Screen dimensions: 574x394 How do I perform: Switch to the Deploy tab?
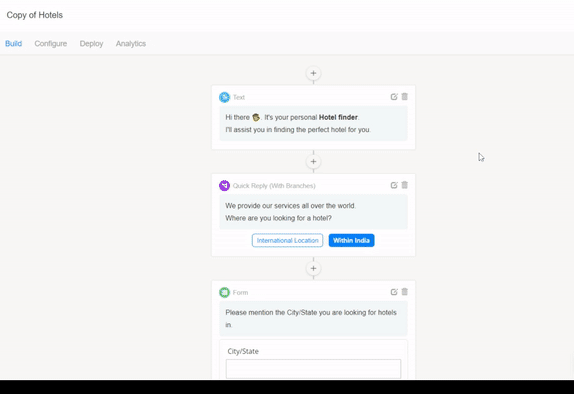pos(92,44)
